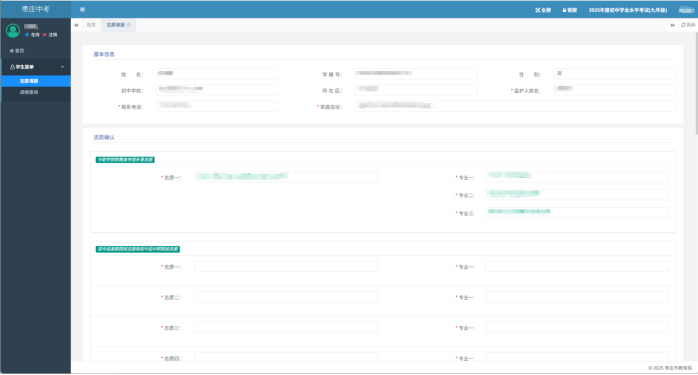Open the 专业三 selection field

click(577, 212)
